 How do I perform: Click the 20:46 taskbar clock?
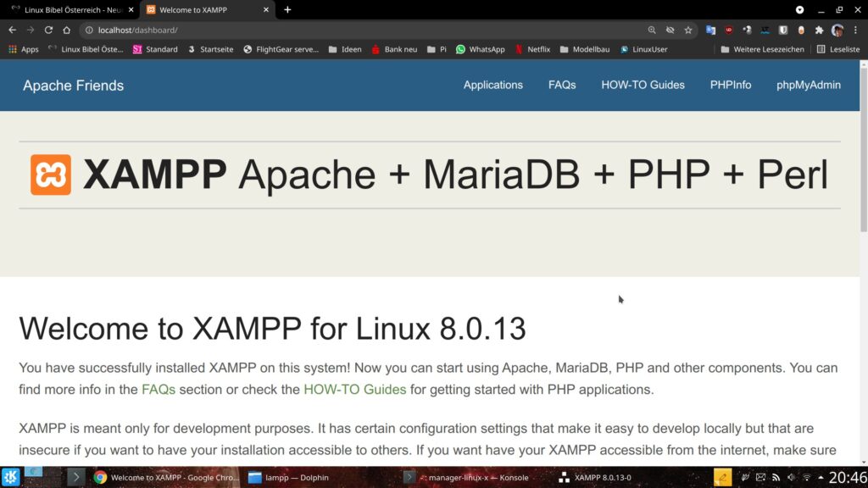click(847, 477)
